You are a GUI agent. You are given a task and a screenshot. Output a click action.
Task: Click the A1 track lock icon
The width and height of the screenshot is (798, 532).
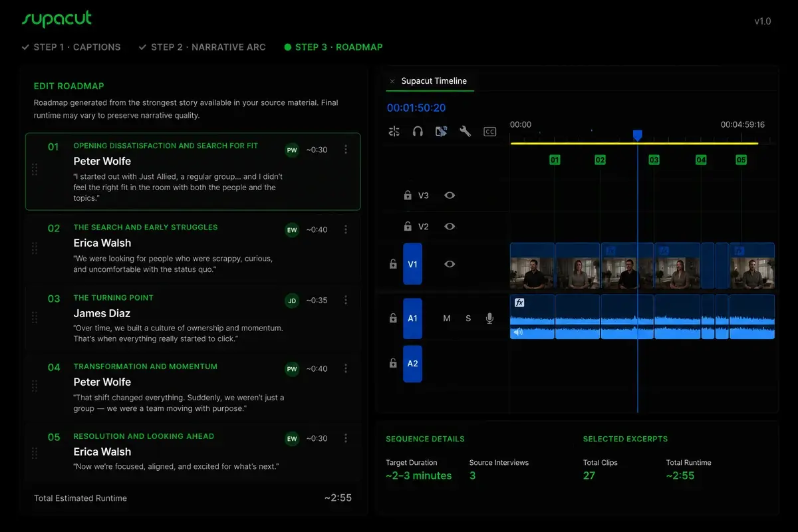393,319
